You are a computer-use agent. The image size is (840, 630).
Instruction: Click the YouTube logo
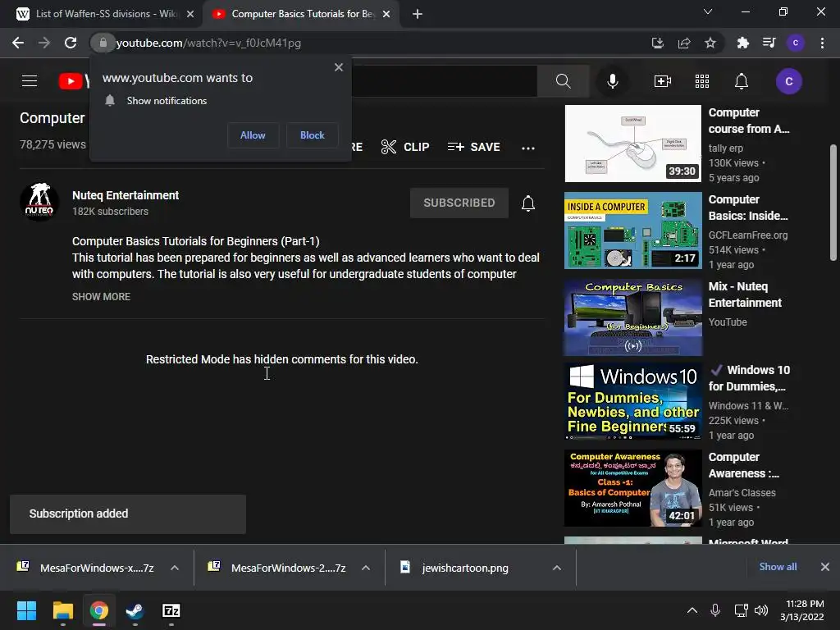[73, 81]
